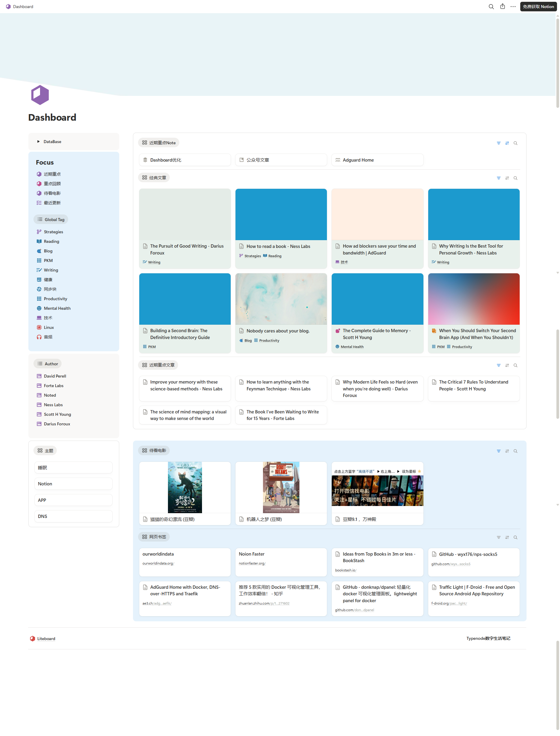Select the 主题 view tab
Viewport: 560px width, 736px height.
click(x=45, y=451)
